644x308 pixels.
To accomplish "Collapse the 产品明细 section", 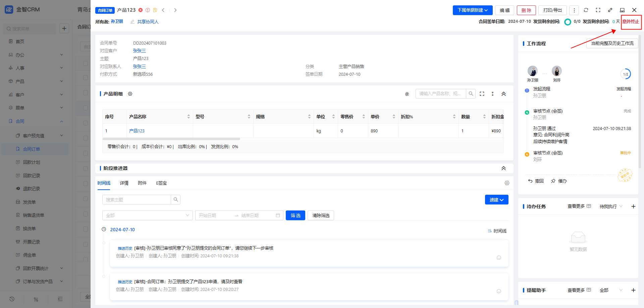I will [x=503, y=94].
